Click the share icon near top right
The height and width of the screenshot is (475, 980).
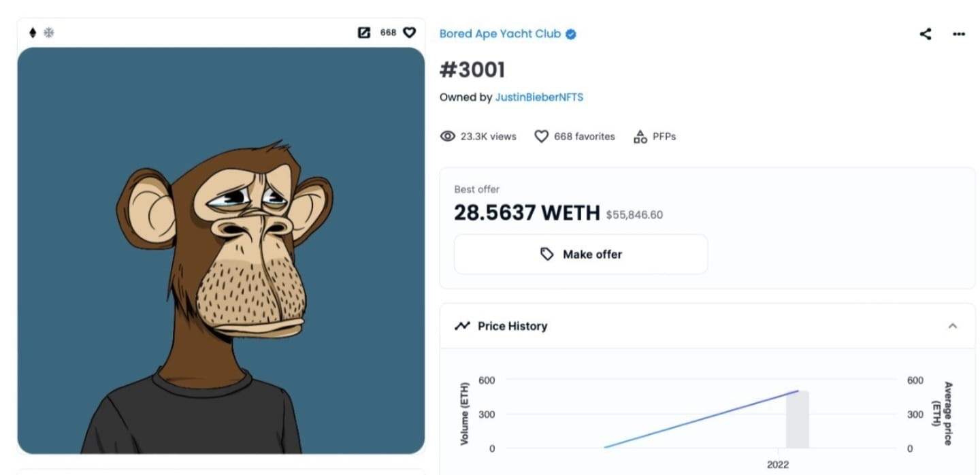pos(925,34)
